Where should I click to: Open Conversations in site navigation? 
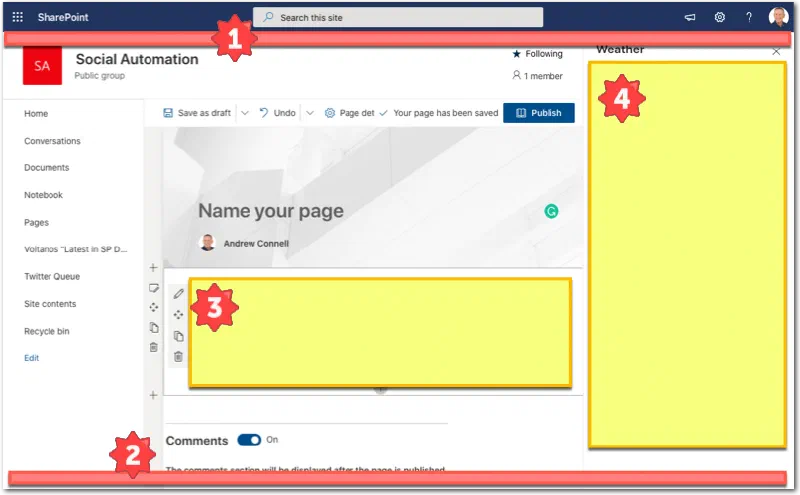point(52,141)
